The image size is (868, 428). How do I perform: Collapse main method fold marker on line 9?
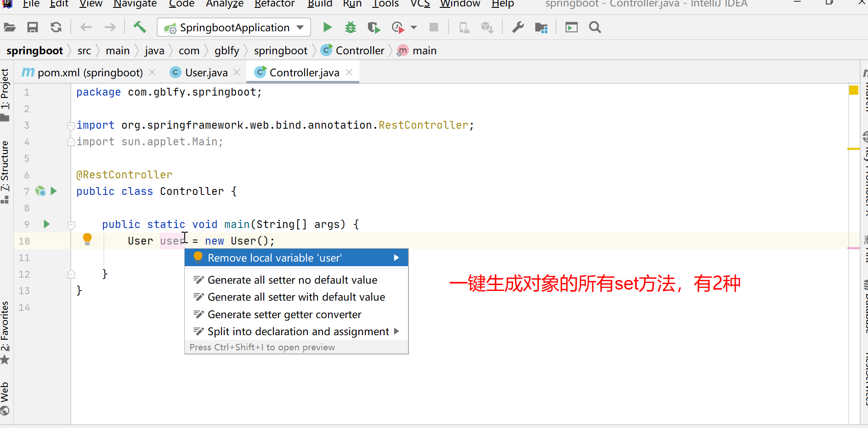(x=71, y=225)
